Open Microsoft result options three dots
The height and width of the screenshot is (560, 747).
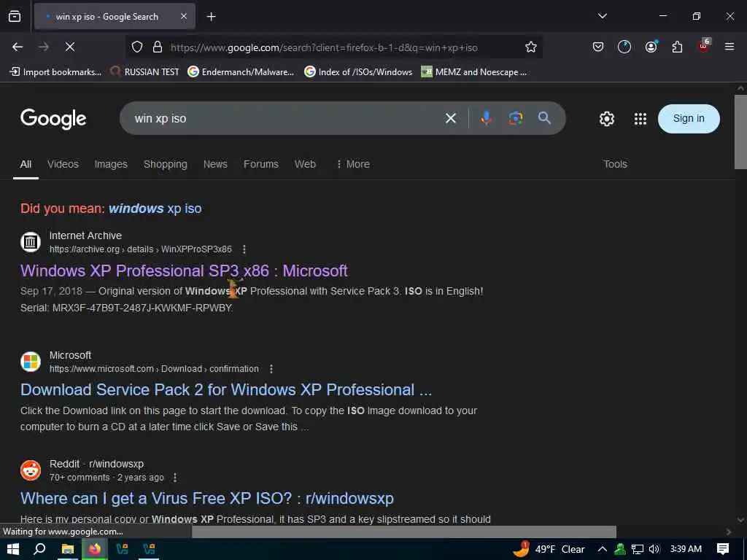coord(271,368)
